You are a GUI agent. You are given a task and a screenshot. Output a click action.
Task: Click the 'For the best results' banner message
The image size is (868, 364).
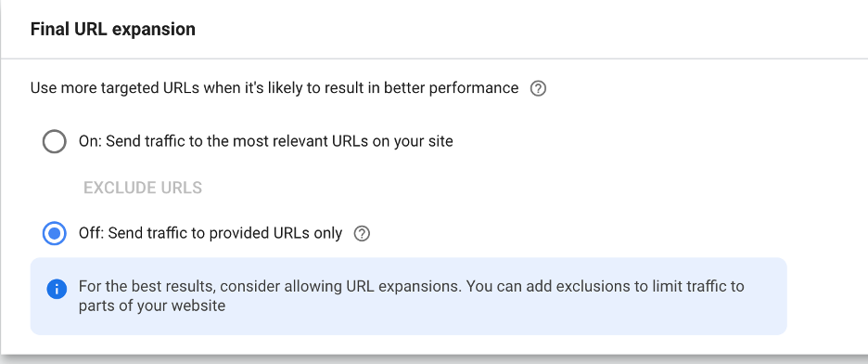pos(412,296)
